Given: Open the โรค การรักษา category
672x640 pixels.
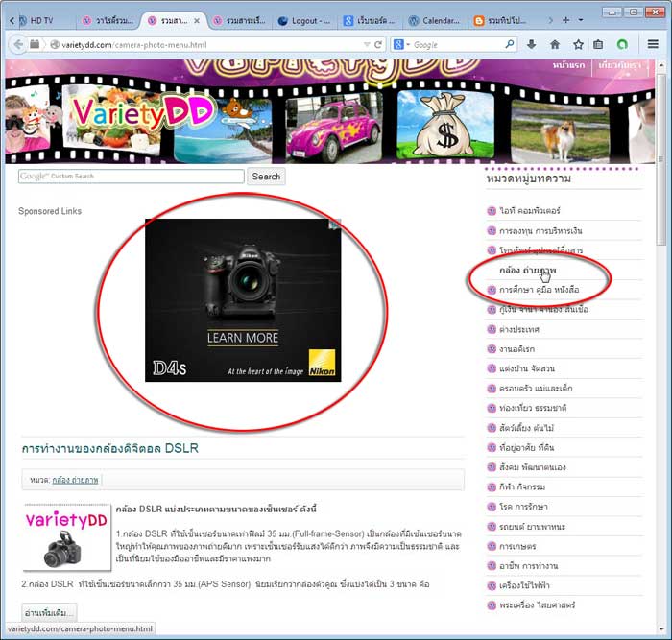Looking at the screenshot, I should coord(523,507).
